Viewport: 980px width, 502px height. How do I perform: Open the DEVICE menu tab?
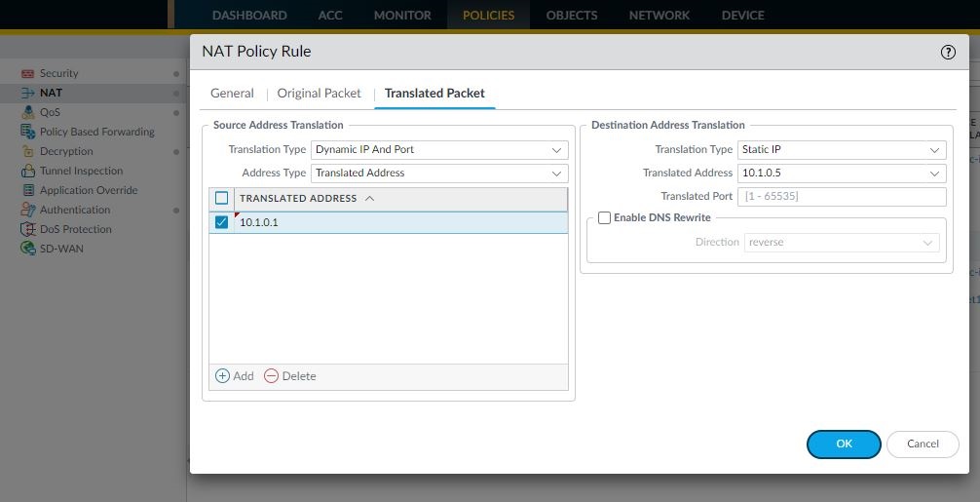(x=742, y=15)
